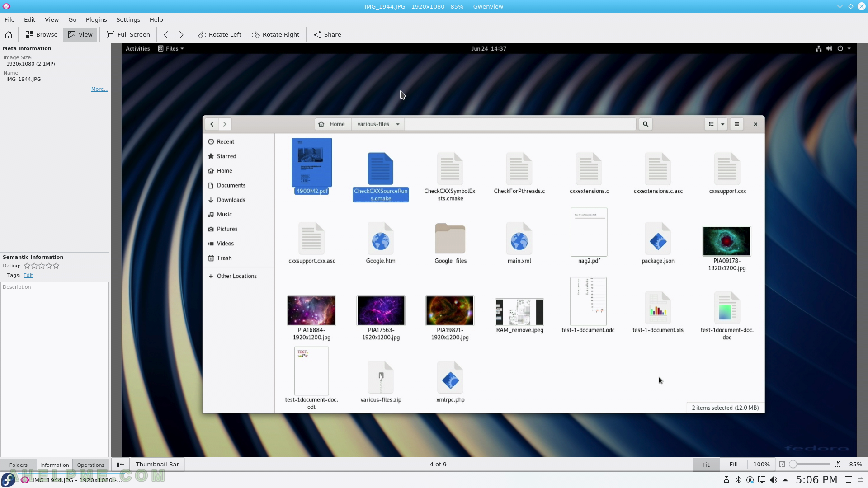
Task: Open the panel configuration sliders icon
Action: tap(861, 480)
